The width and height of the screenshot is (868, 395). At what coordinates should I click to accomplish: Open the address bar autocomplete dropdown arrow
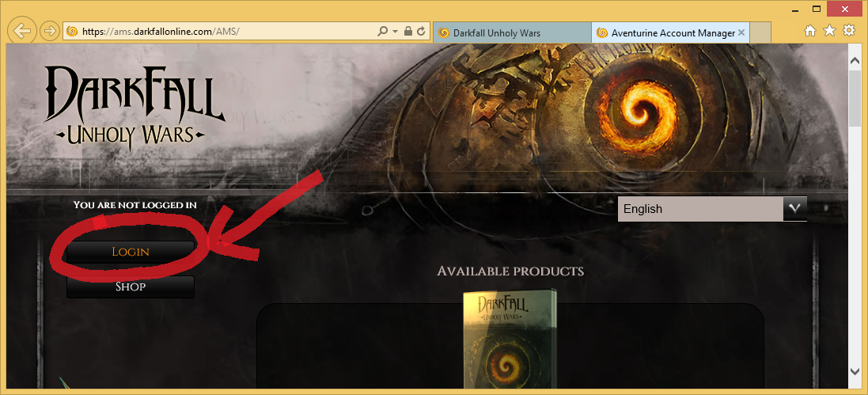(x=396, y=32)
